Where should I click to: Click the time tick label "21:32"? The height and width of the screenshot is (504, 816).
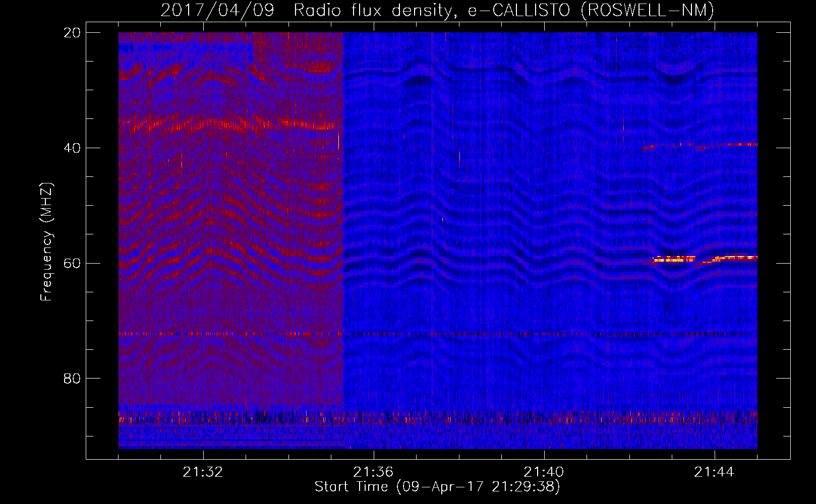click(203, 472)
